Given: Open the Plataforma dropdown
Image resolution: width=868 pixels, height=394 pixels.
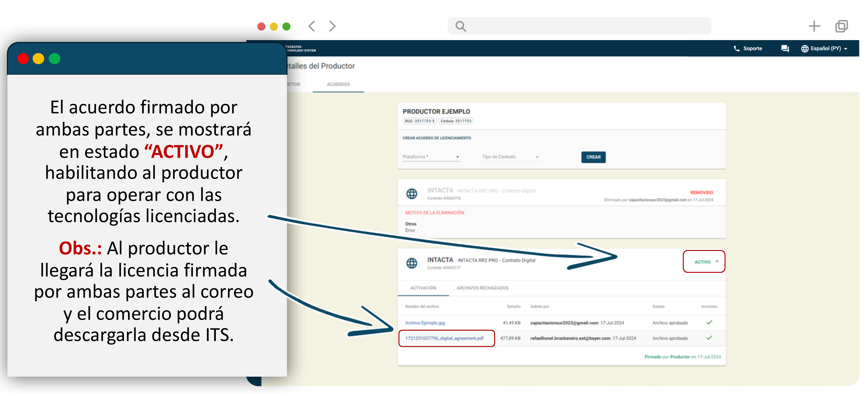Looking at the screenshot, I should [431, 157].
